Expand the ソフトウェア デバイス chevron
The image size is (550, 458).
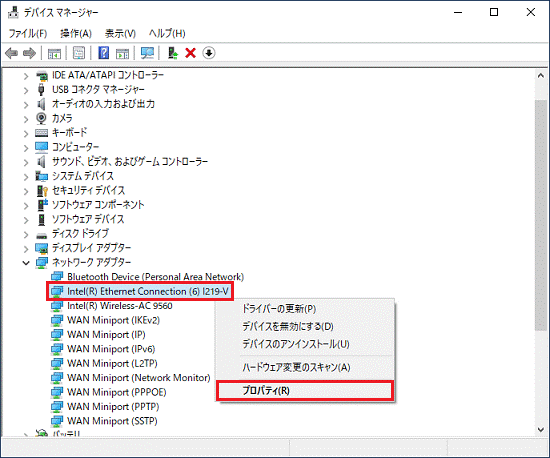click(26, 220)
